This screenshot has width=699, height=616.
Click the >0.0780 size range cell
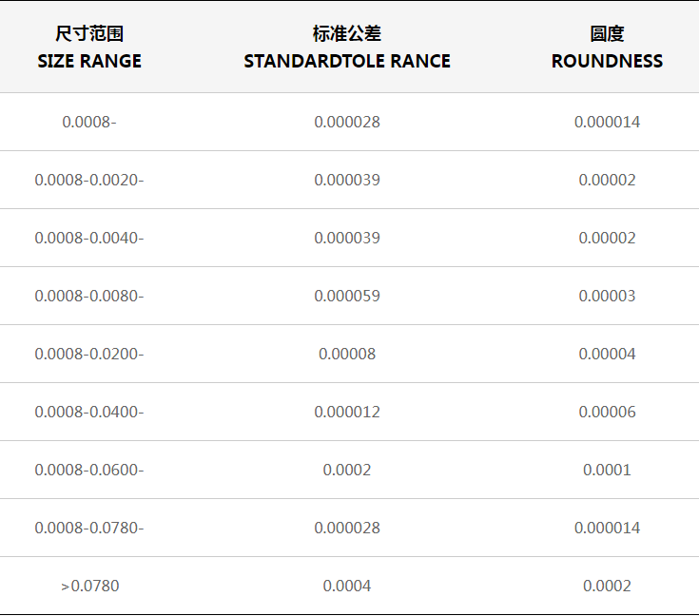(x=90, y=586)
